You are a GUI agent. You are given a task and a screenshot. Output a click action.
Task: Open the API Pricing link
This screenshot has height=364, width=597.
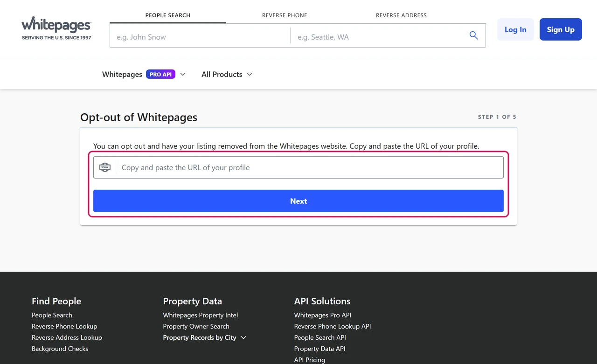pos(310,360)
